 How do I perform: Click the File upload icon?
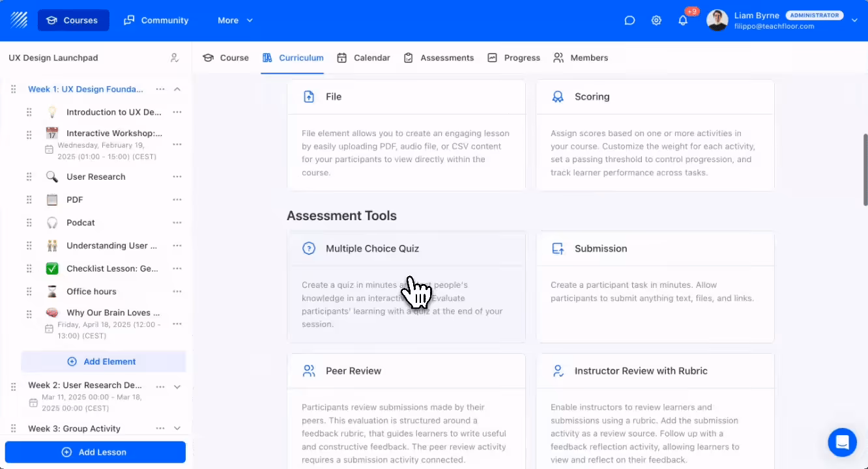pos(309,96)
